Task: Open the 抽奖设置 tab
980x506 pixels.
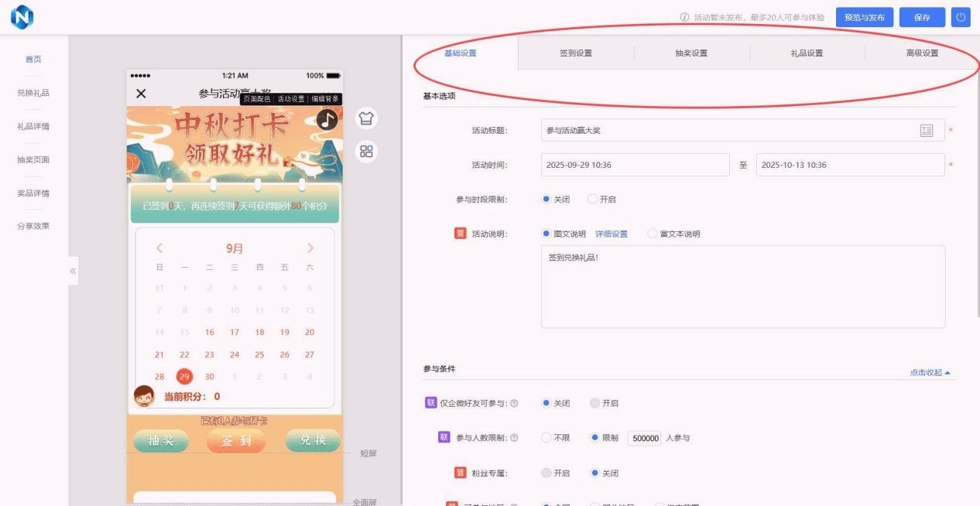Action: tap(691, 53)
